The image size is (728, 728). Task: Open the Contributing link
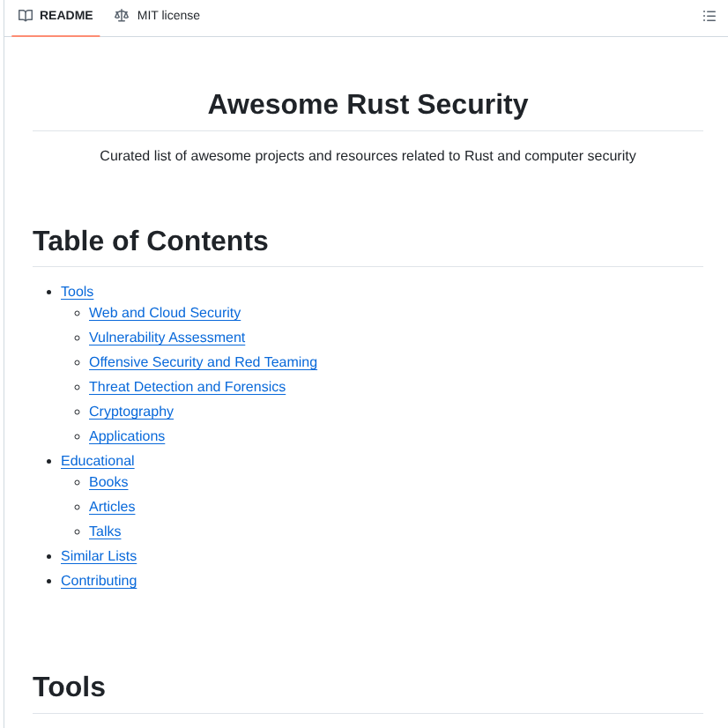pos(99,581)
